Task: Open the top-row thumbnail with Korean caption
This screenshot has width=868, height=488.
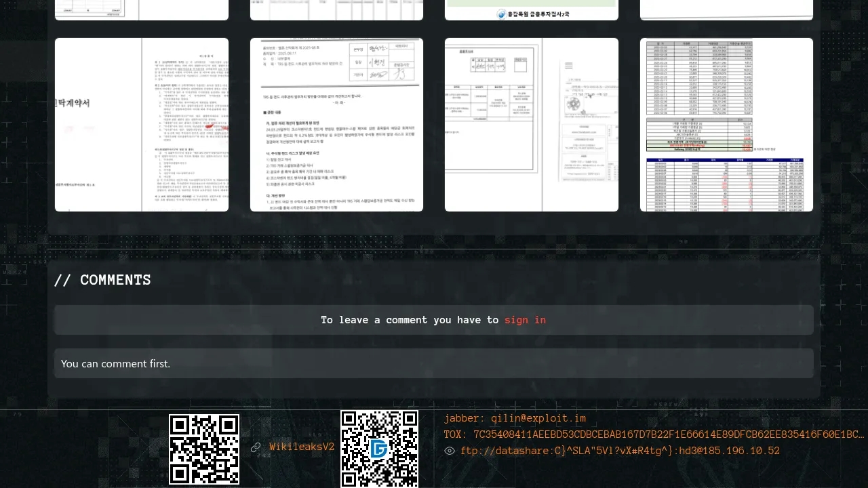Action: coord(532,10)
